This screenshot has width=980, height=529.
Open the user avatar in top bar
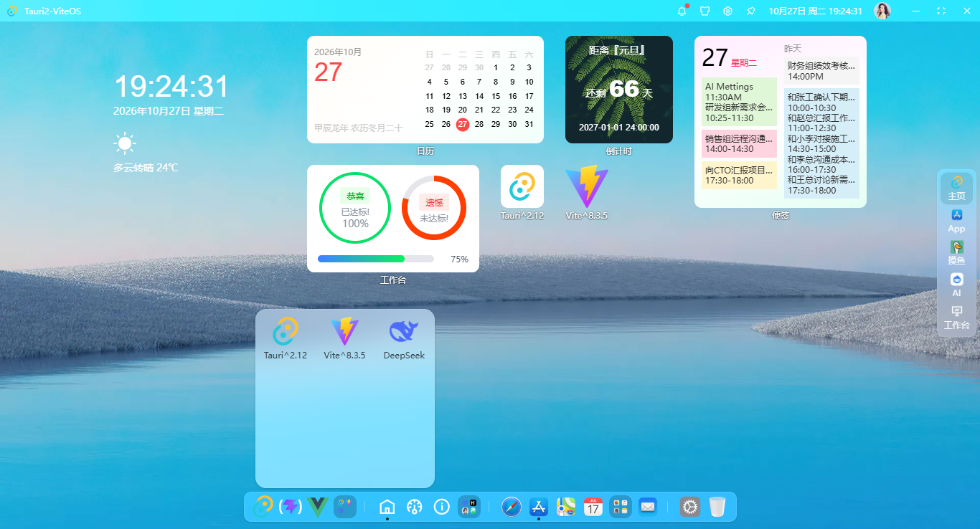[x=882, y=11]
